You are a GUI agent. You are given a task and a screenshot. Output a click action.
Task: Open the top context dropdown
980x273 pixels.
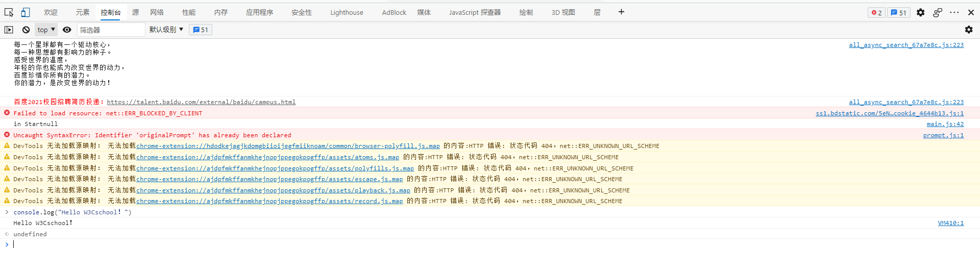(x=46, y=30)
